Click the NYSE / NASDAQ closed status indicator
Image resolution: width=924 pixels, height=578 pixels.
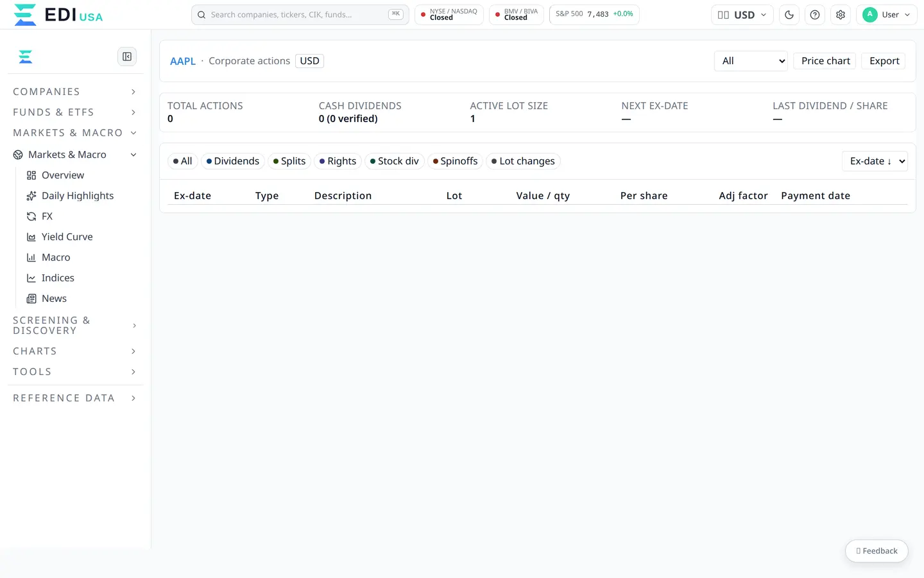449,15
